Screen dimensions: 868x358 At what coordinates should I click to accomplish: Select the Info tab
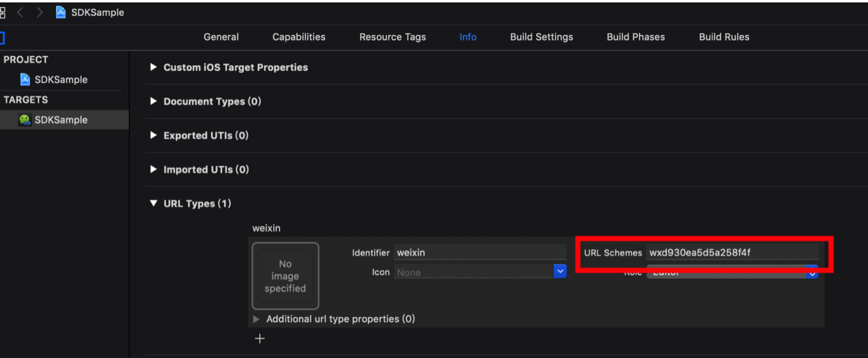coord(468,37)
